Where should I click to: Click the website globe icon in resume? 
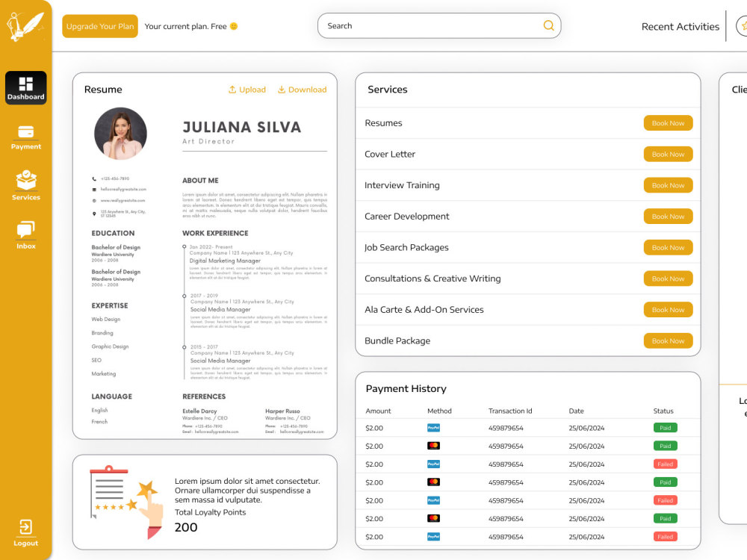click(94, 201)
